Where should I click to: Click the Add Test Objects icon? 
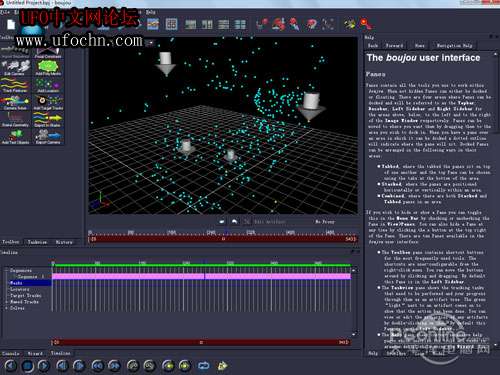[15, 137]
